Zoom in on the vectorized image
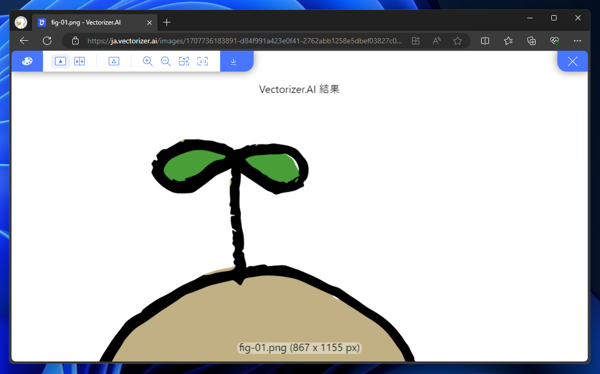This screenshot has width=600, height=374. [147, 61]
